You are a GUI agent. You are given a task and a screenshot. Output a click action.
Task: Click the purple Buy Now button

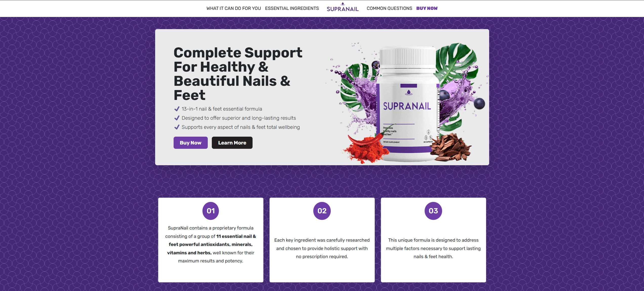coord(191,143)
